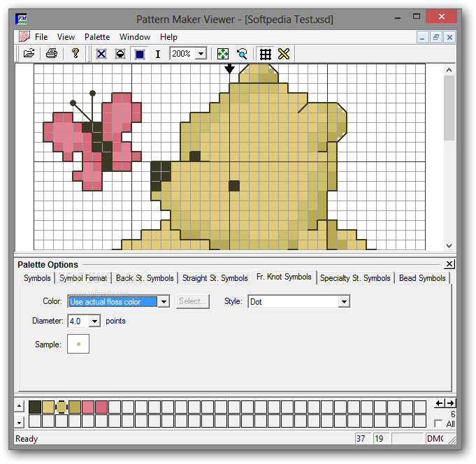Image resolution: width=476 pixels, height=464 pixels.
Task: Click the yellow cross stitch X icon
Action: click(x=284, y=54)
